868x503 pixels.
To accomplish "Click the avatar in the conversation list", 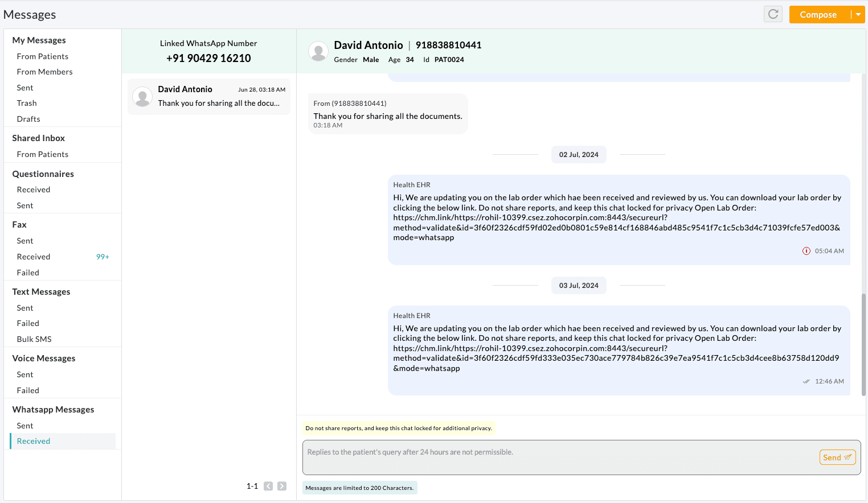I will pyautogui.click(x=142, y=97).
